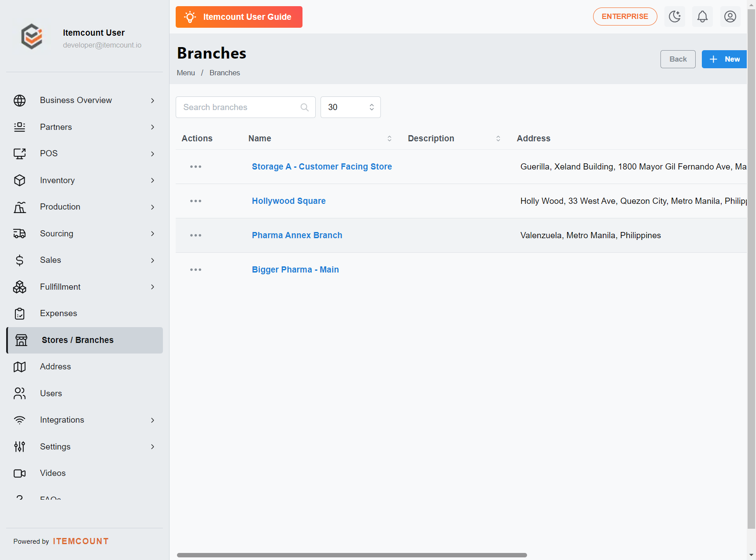Screen dimensions: 756x560
Task: Click the Sourcing truck icon
Action: click(x=19, y=234)
